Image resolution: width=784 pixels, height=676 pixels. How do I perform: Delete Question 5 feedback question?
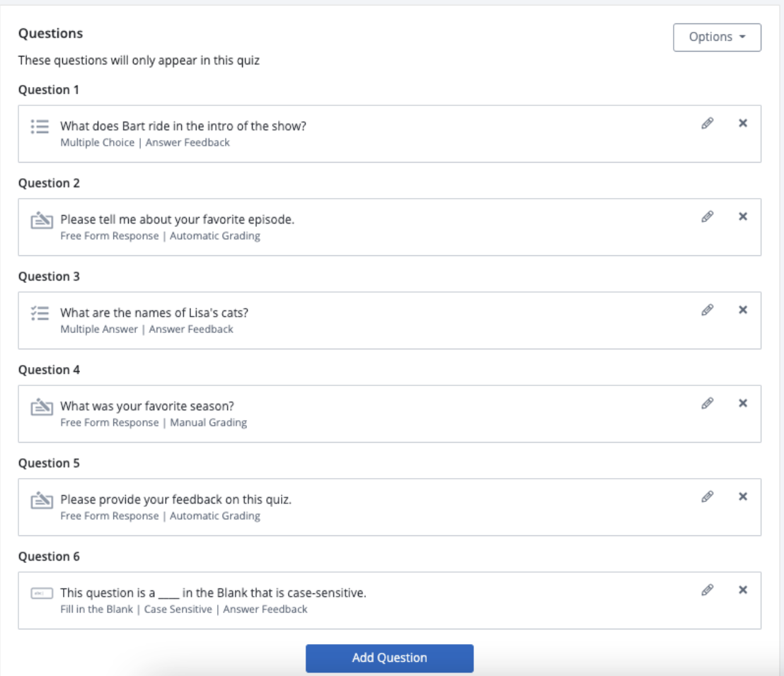click(743, 496)
